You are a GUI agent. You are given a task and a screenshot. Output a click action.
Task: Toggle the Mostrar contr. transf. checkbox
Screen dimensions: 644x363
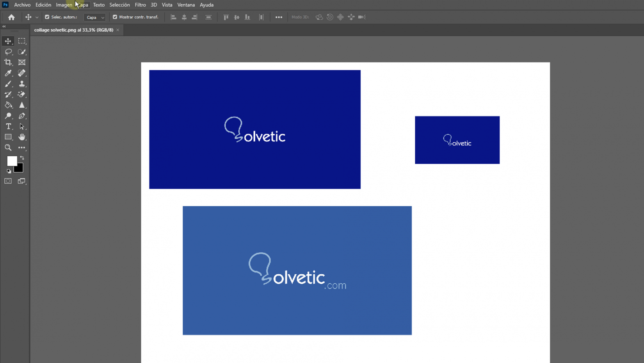point(115,17)
